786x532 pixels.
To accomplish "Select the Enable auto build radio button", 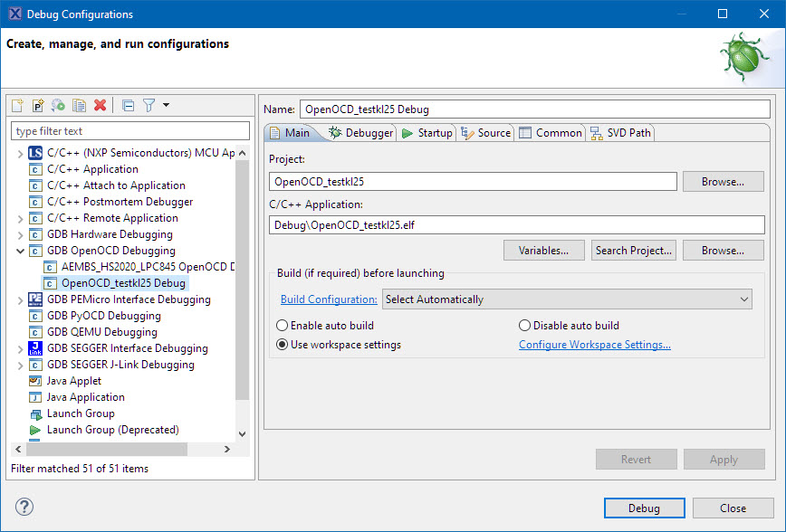I will (x=283, y=326).
